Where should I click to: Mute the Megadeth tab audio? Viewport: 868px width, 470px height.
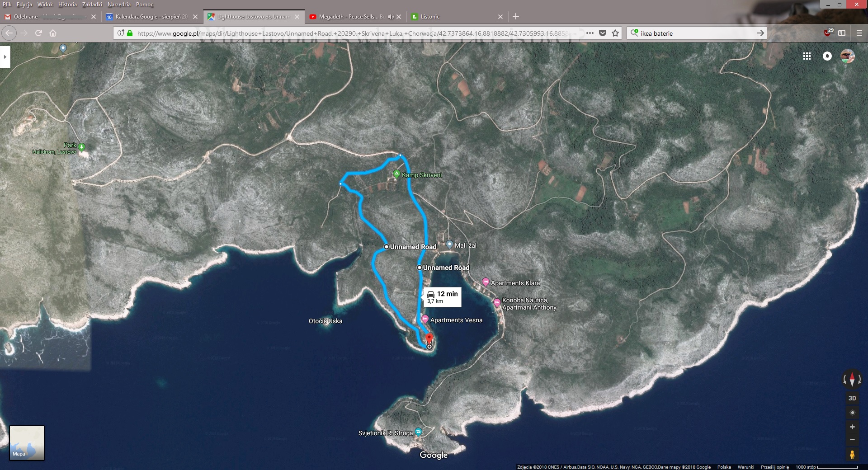click(x=390, y=17)
